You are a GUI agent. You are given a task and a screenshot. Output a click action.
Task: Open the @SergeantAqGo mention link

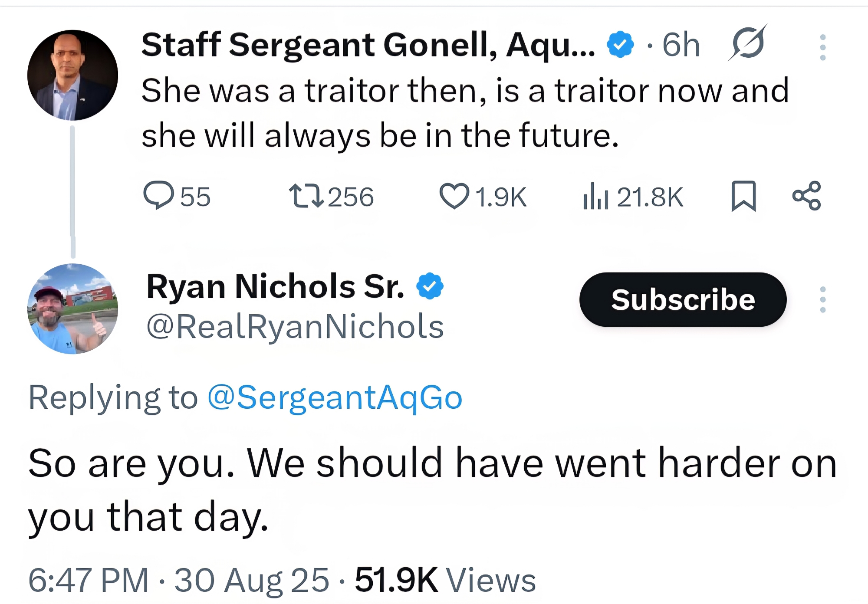[335, 397]
